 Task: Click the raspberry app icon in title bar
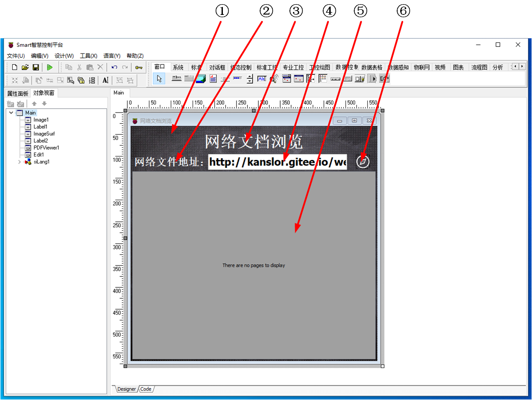pos(11,45)
